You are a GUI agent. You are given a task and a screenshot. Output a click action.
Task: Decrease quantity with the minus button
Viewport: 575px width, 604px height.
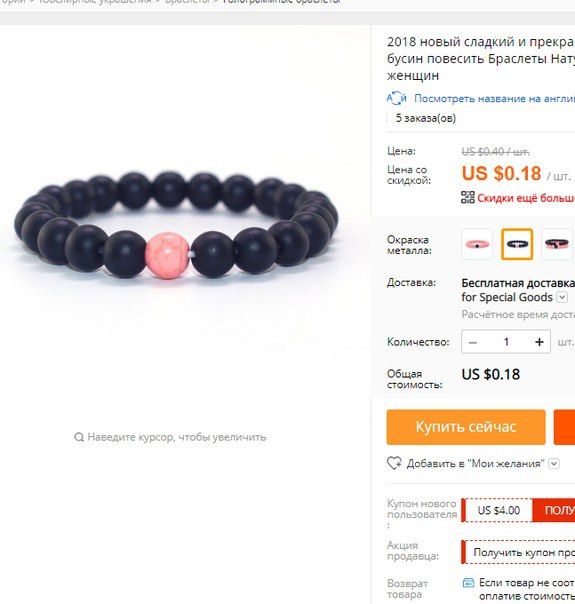pyautogui.click(x=473, y=342)
